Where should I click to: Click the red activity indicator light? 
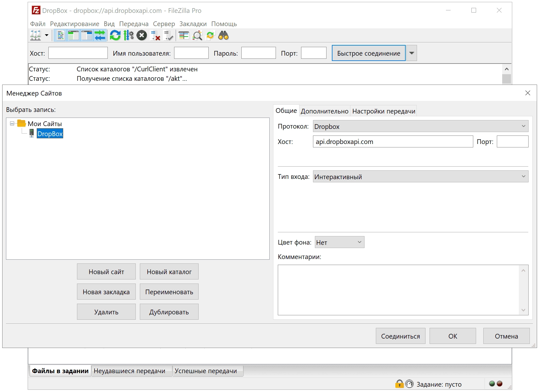click(500, 384)
